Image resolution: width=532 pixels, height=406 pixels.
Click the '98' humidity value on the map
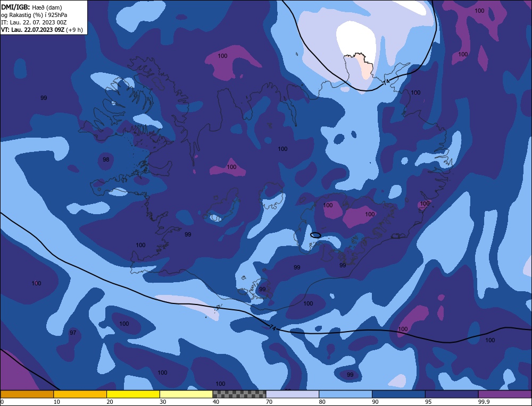(106, 159)
